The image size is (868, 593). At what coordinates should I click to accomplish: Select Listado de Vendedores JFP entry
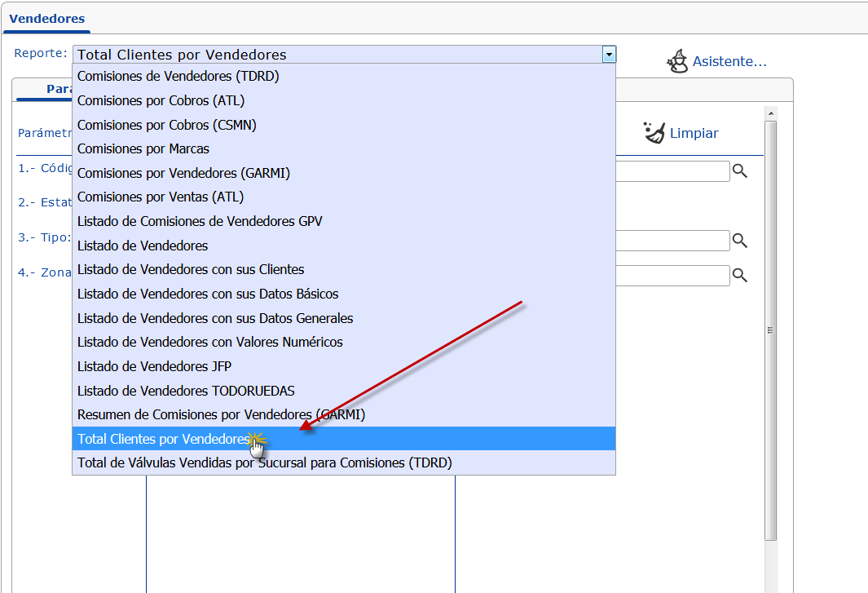[154, 366]
